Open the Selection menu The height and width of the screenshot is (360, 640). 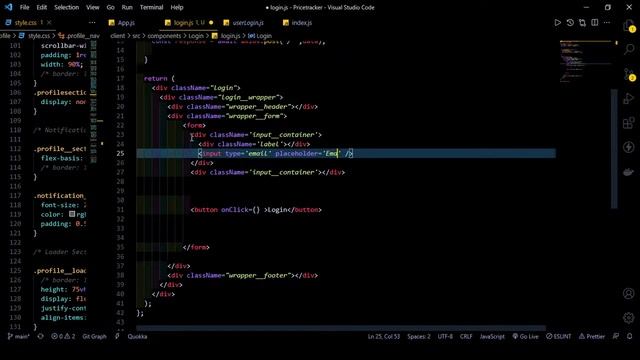pos(67,7)
